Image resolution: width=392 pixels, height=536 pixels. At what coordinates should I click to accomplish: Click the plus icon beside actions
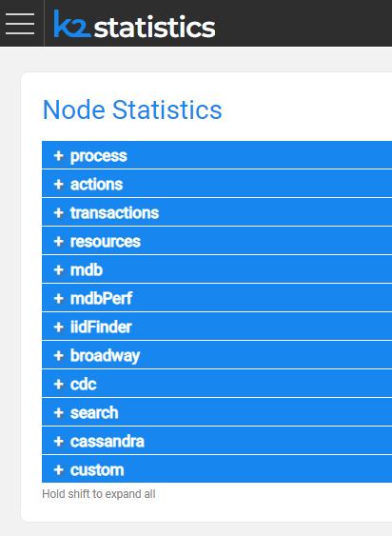pos(59,185)
